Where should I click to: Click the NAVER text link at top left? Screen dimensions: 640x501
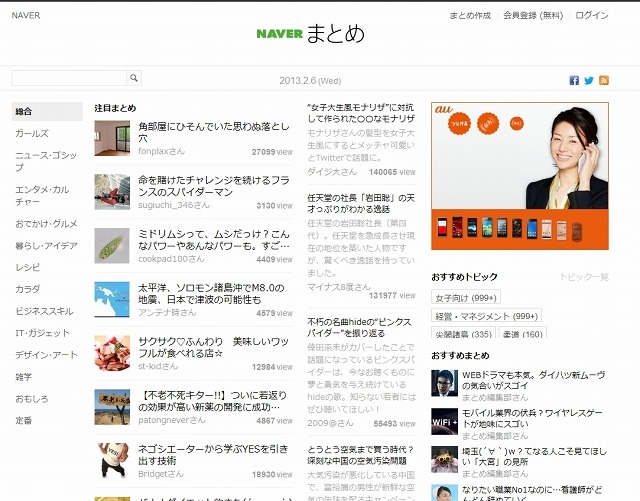[26, 16]
